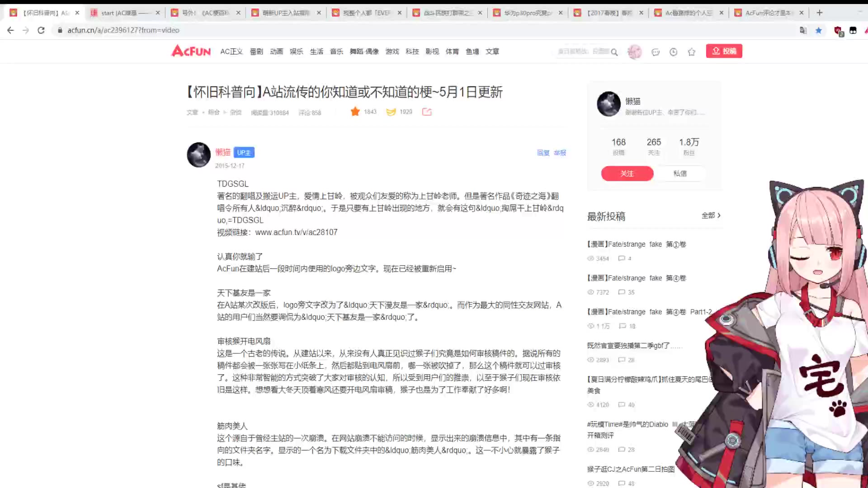868x488 pixels.
Task: Open 【漫画】Fate/strange fake 第①卷
Action: point(637,244)
